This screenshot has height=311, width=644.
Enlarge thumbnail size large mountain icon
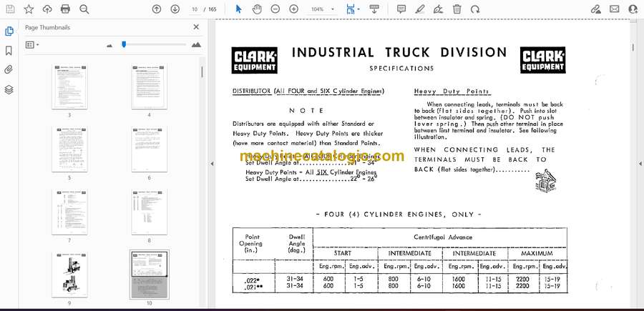196,44
